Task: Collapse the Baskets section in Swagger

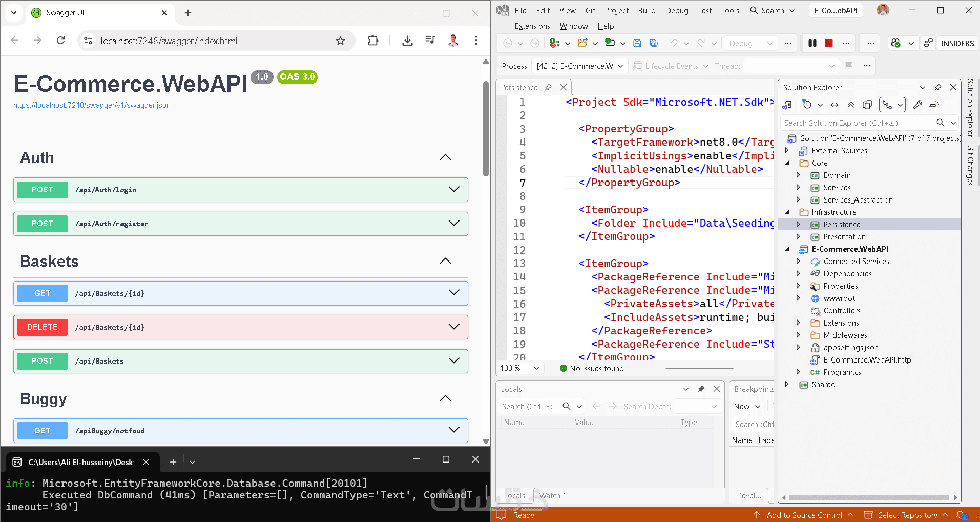Action: tap(445, 261)
